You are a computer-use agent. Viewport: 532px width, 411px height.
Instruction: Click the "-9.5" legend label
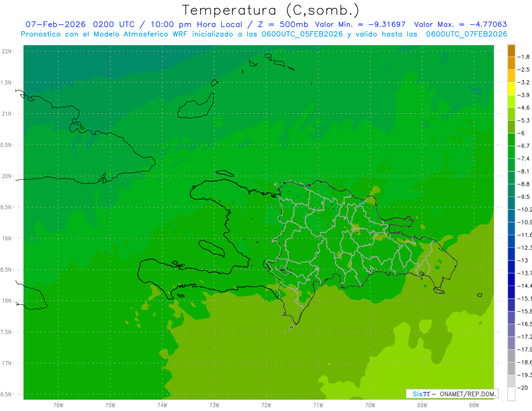tap(524, 197)
